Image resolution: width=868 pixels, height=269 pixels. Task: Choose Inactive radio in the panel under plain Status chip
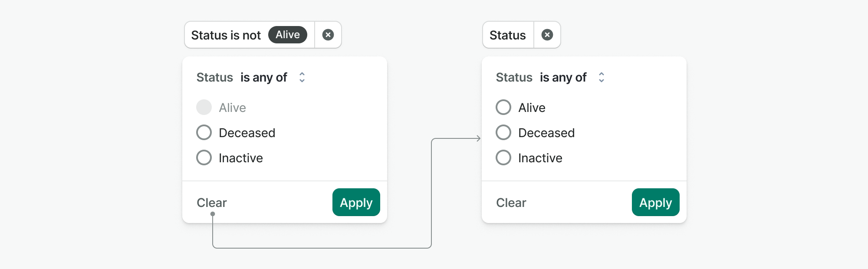click(x=503, y=157)
